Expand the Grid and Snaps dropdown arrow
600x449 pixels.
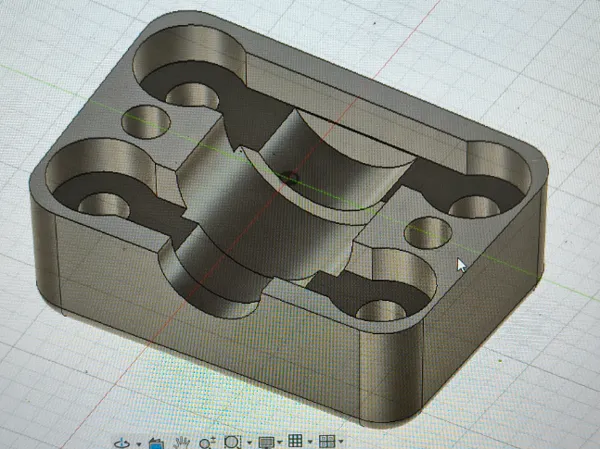pyautogui.click(x=310, y=442)
